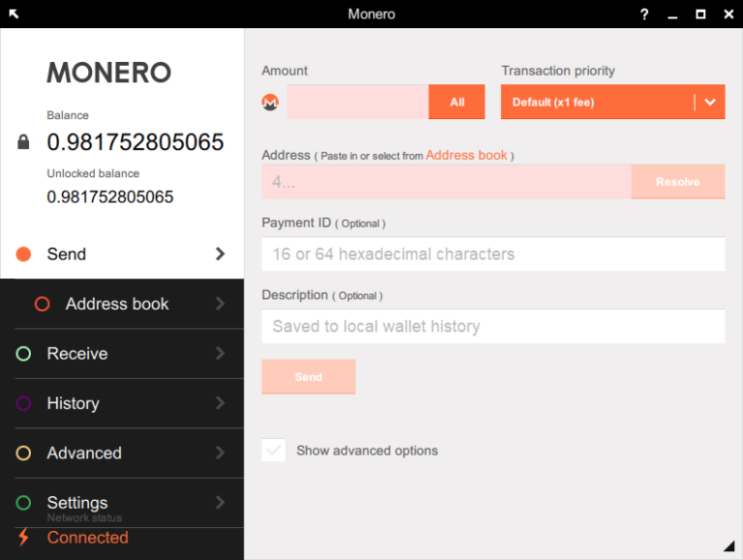Click the green circle beside Settings
The width and height of the screenshot is (743, 560).
coord(23,503)
